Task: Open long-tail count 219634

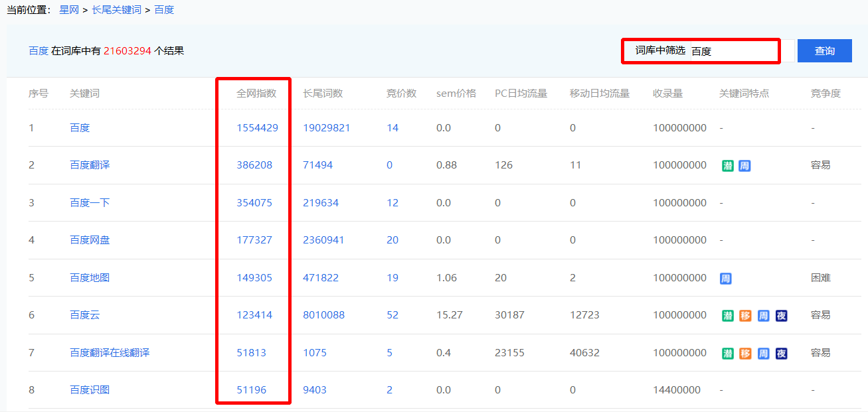Action: [321, 203]
